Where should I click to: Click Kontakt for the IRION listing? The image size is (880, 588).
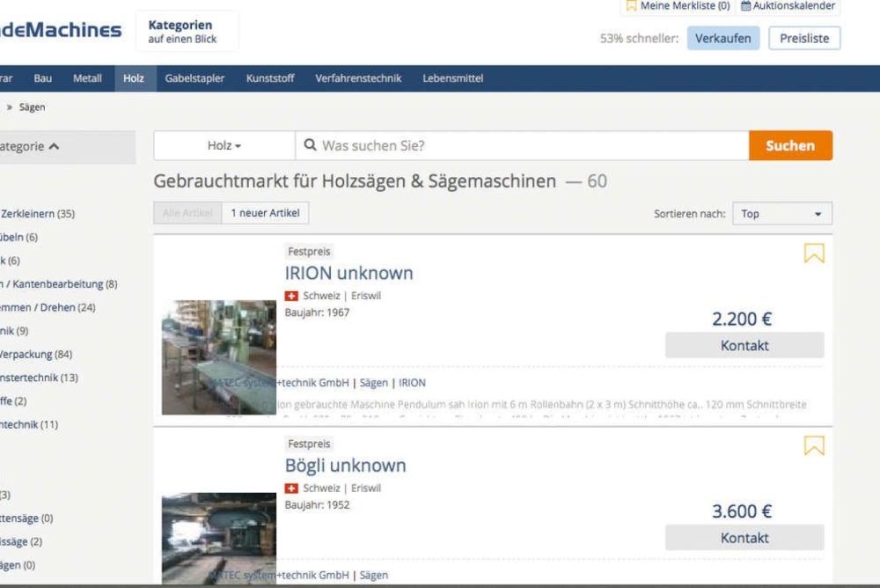point(744,345)
